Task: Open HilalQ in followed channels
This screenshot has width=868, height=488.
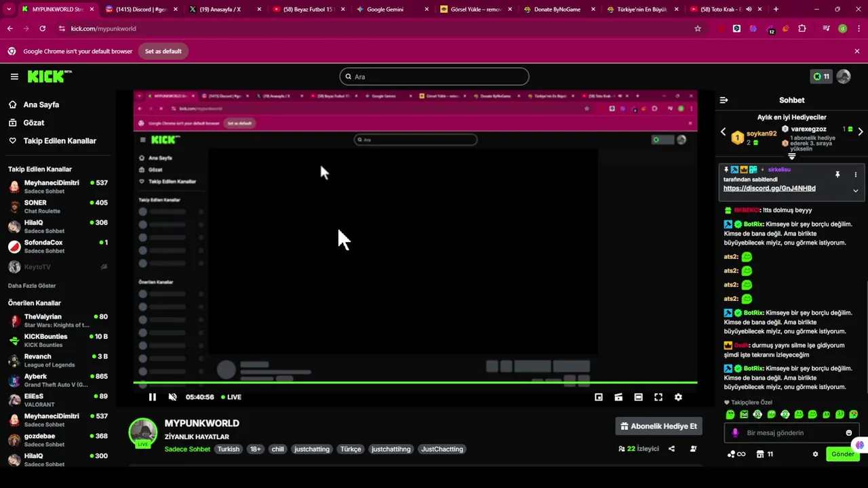Action: pos(58,226)
